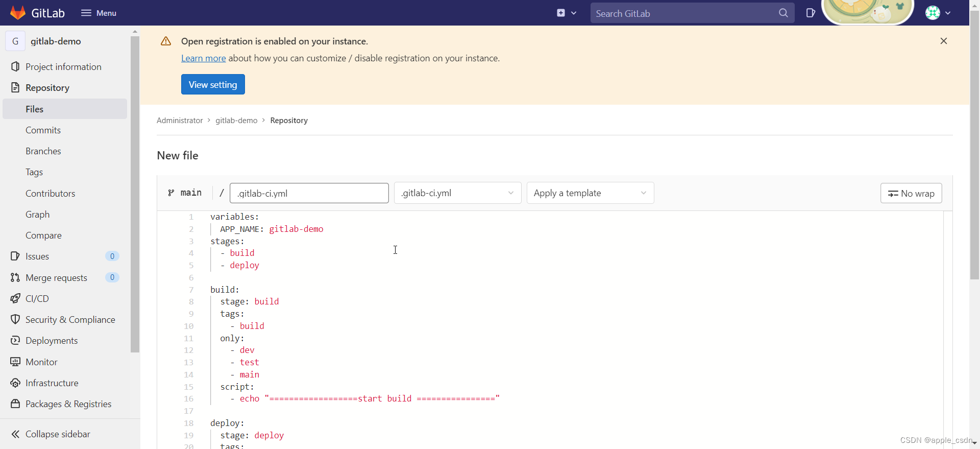Click the sidebar vertical scrollbar
The height and width of the screenshot is (449, 980).
[135, 194]
